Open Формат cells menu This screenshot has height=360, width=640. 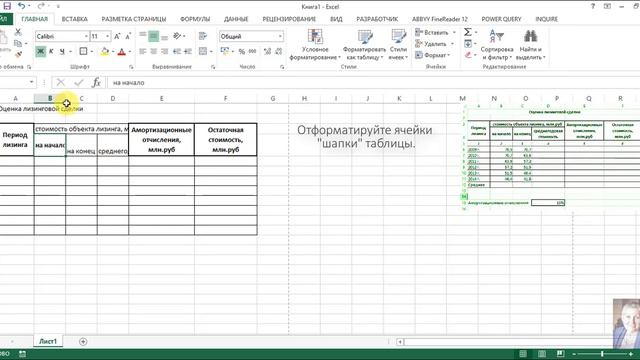point(432,55)
